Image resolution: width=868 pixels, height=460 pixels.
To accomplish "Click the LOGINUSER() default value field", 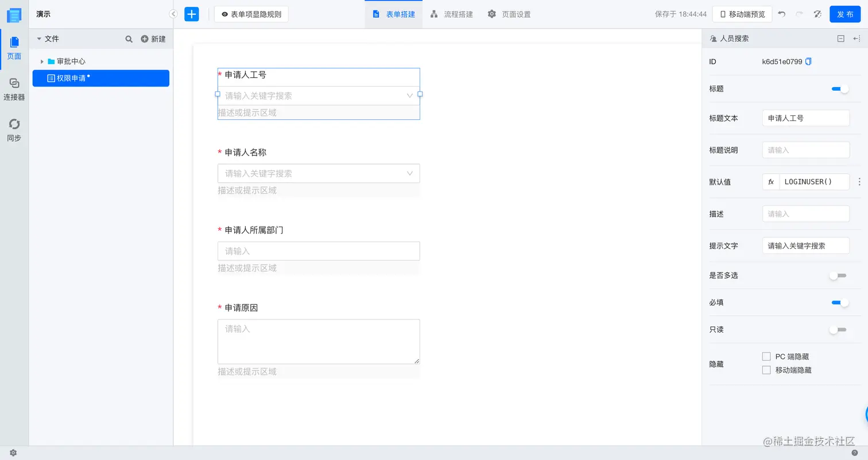I will tap(814, 182).
